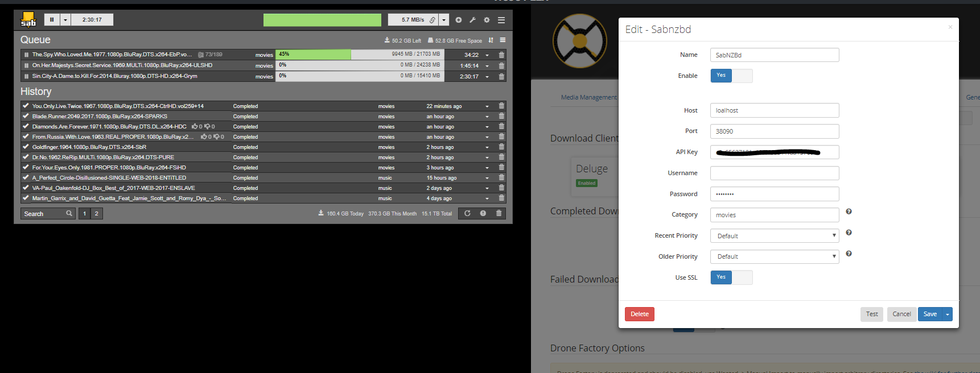Image resolution: width=980 pixels, height=373 pixels.
Task: Open the SABnzbd top hamburger menu
Action: [501, 20]
